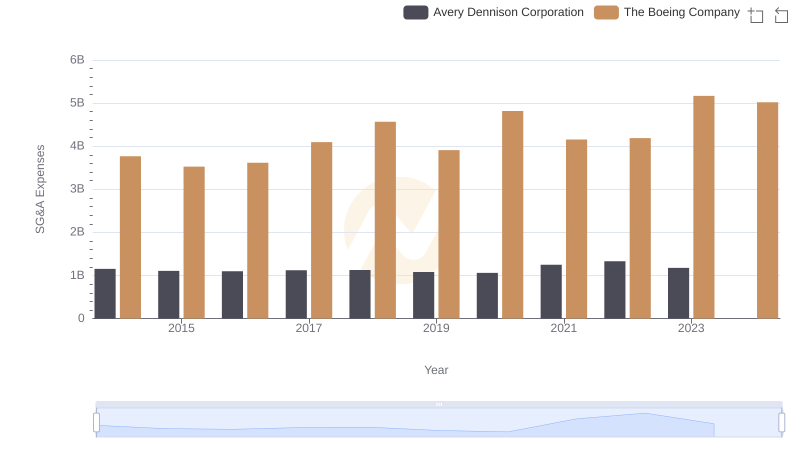Viewport: 800px width, 461px height.
Task: Click Boeing bar for year 2017
Action: click(321, 230)
